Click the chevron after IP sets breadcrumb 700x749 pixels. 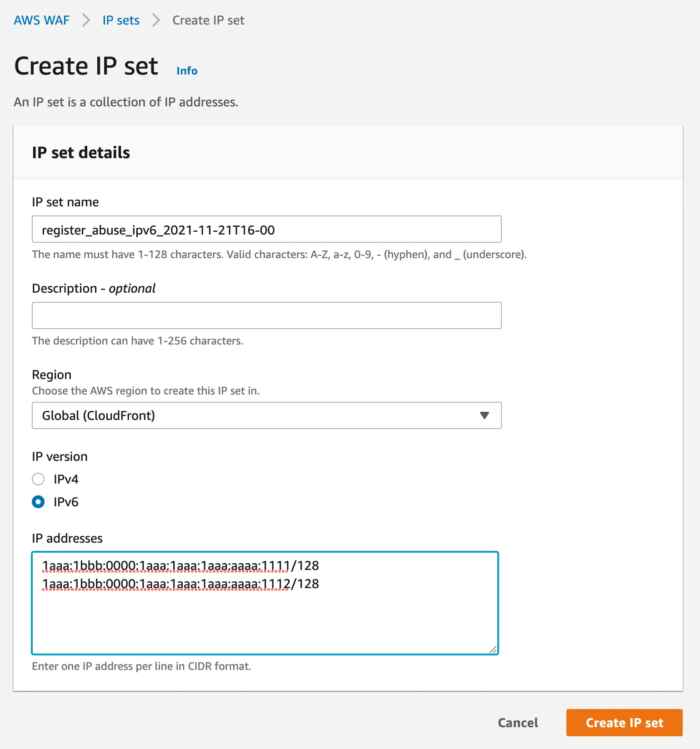156,20
